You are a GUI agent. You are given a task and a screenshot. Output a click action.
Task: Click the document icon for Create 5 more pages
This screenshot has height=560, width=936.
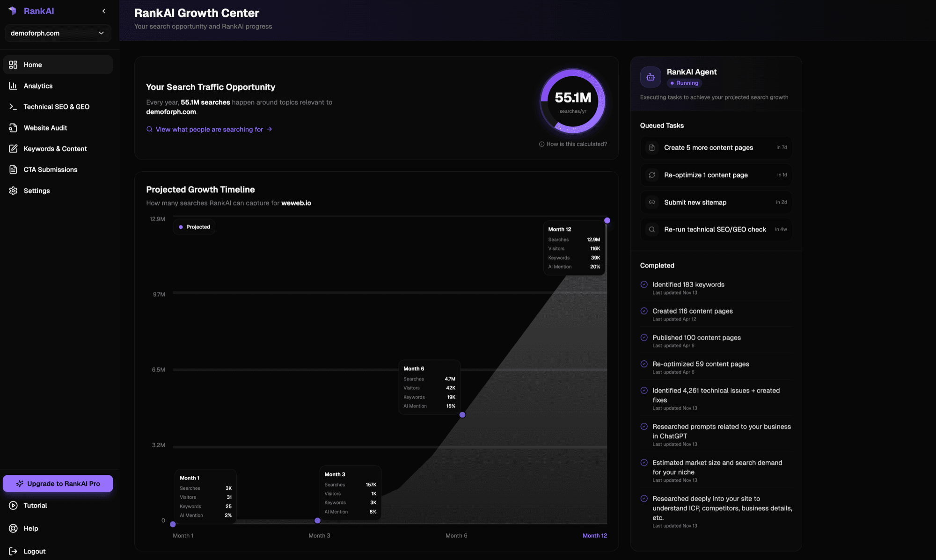652,147
